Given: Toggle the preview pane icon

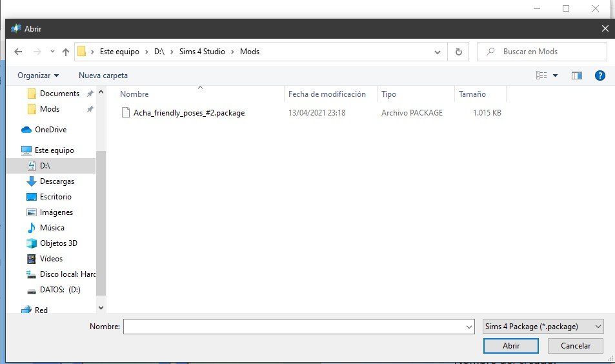Looking at the screenshot, I should coord(576,76).
